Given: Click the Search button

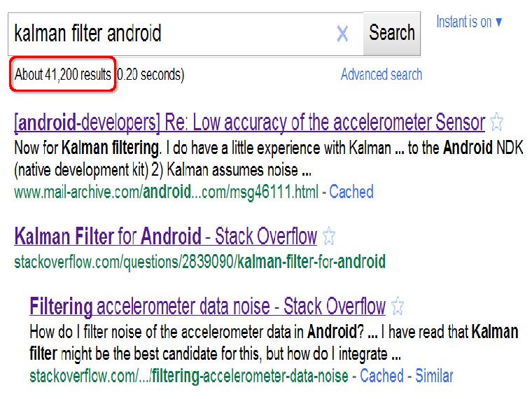Looking at the screenshot, I should pyautogui.click(x=392, y=34).
